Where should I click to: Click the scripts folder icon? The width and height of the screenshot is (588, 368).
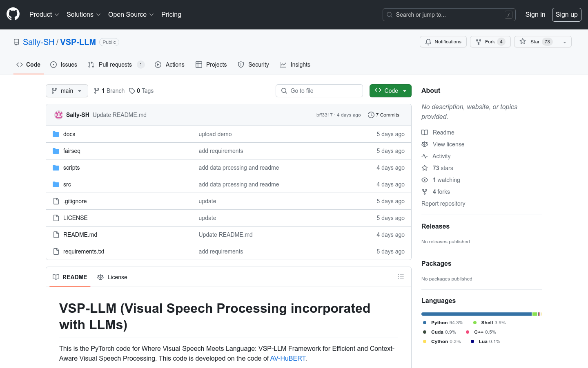[56, 168]
